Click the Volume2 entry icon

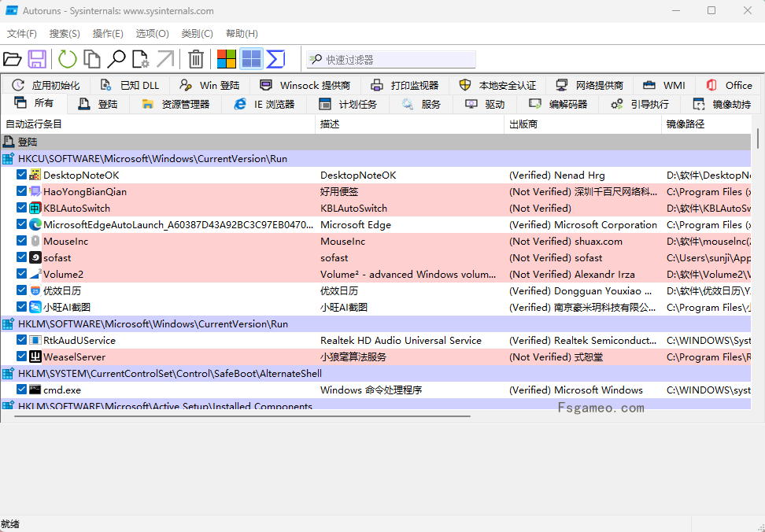35,274
